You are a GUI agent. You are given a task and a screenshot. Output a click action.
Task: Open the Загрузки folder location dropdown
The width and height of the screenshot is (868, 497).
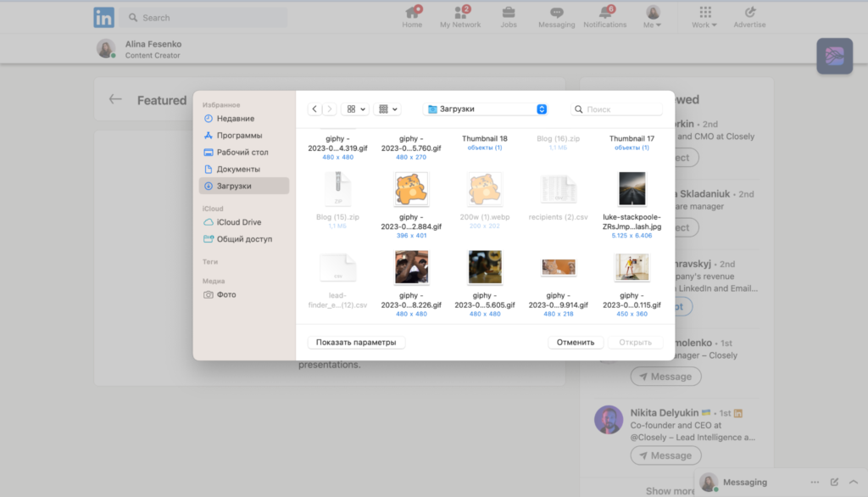484,109
